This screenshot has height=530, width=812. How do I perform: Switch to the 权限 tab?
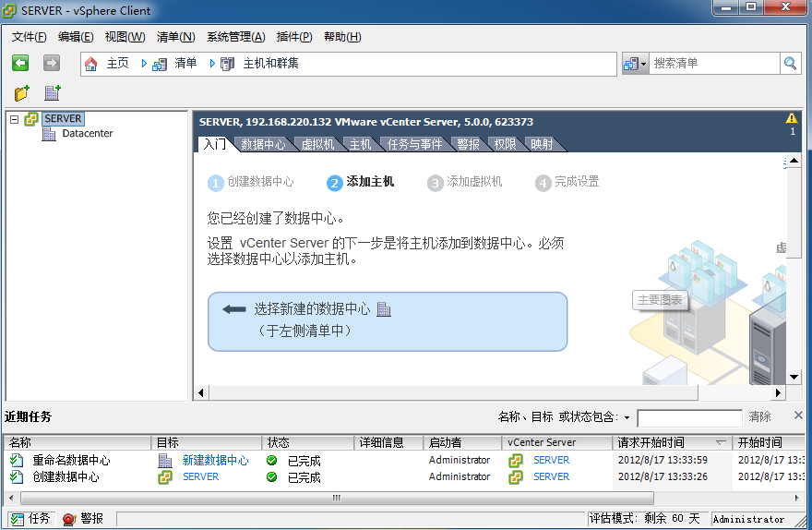pos(505,145)
